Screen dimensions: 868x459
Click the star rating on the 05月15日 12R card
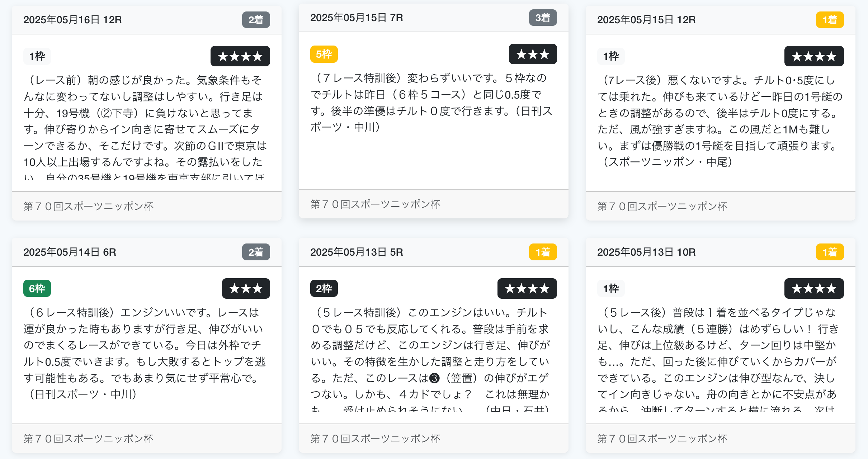tap(814, 56)
